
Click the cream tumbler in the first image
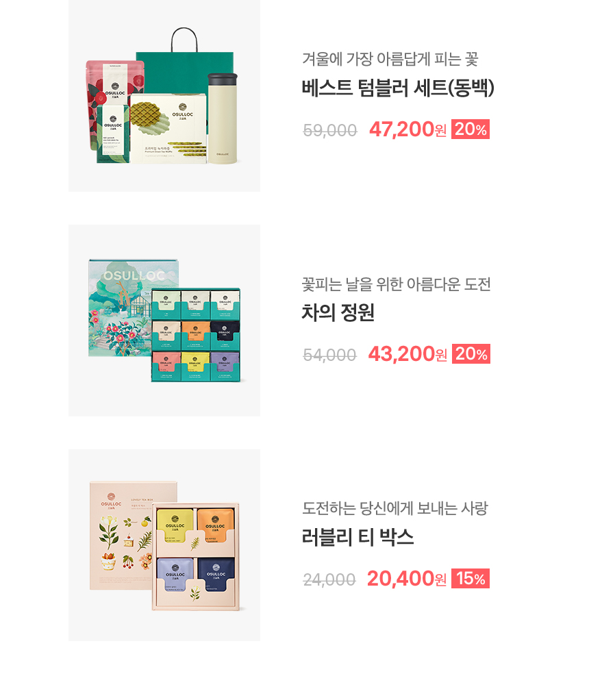(223, 118)
